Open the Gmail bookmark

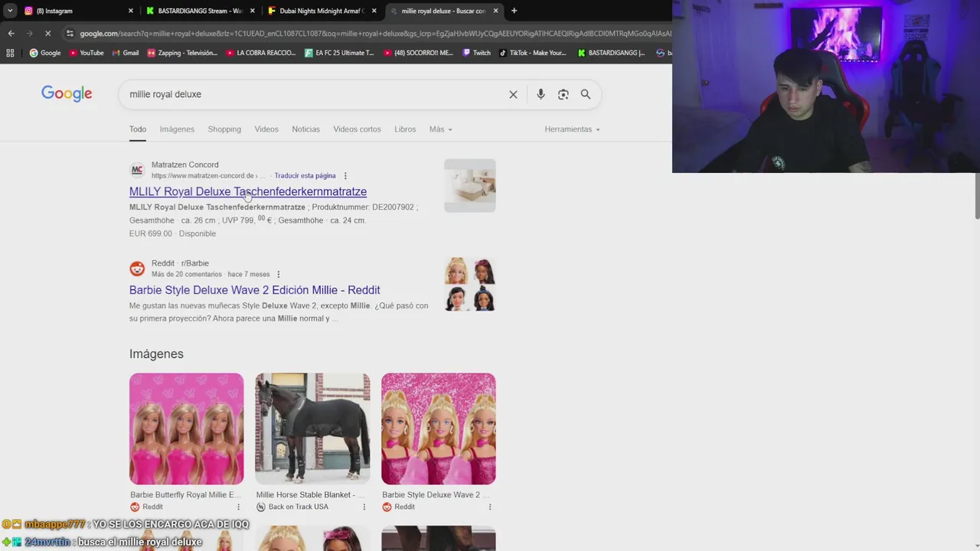tap(126, 53)
